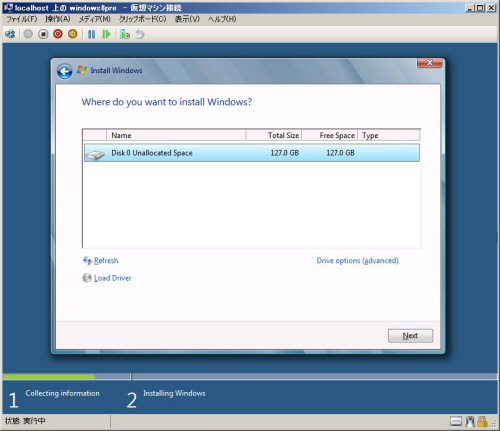Click the orange Save state icon
This screenshot has width=500, height=431.
tap(73, 34)
